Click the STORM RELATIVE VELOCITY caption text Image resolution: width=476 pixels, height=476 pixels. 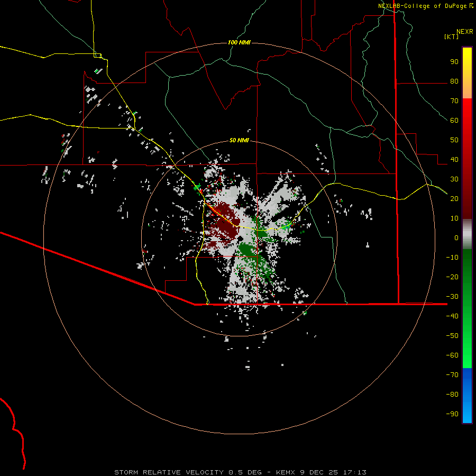(169, 472)
